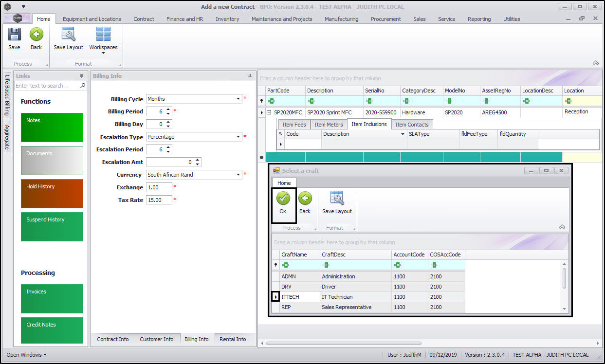Switch to the Rental Info tab

(232, 339)
